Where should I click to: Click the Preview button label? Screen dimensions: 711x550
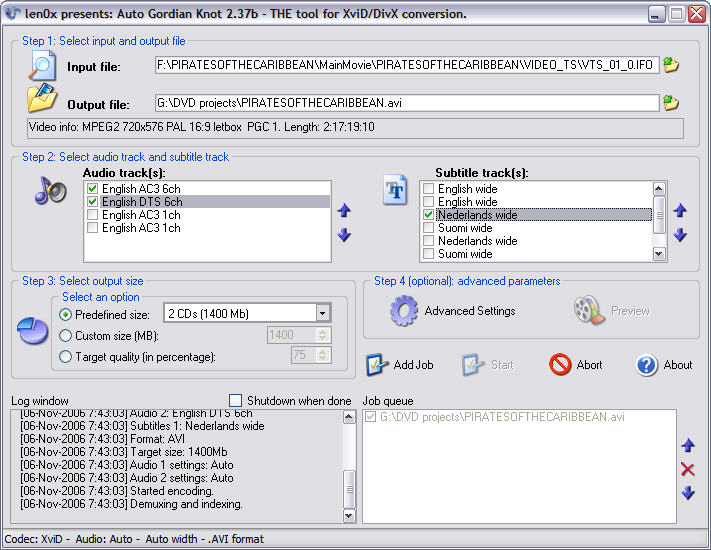click(630, 311)
